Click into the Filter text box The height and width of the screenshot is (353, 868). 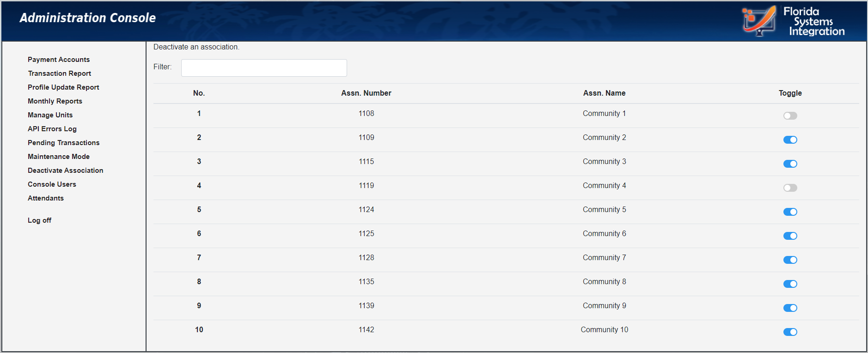(264, 68)
